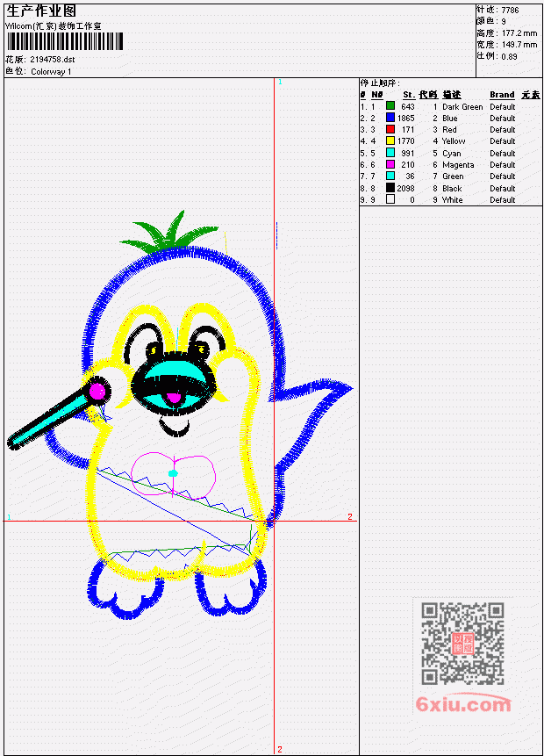
Task: Click the barcode under the studio name
Action: coord(65,41)
